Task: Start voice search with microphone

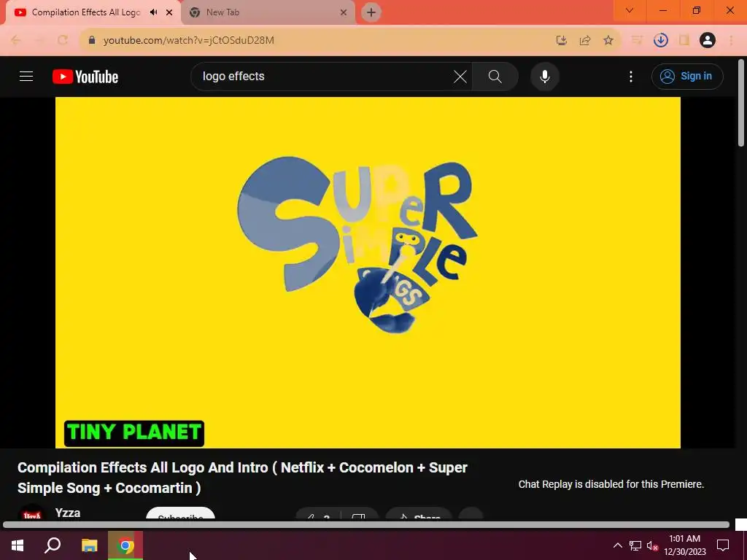Action: [x=544, y=76]
